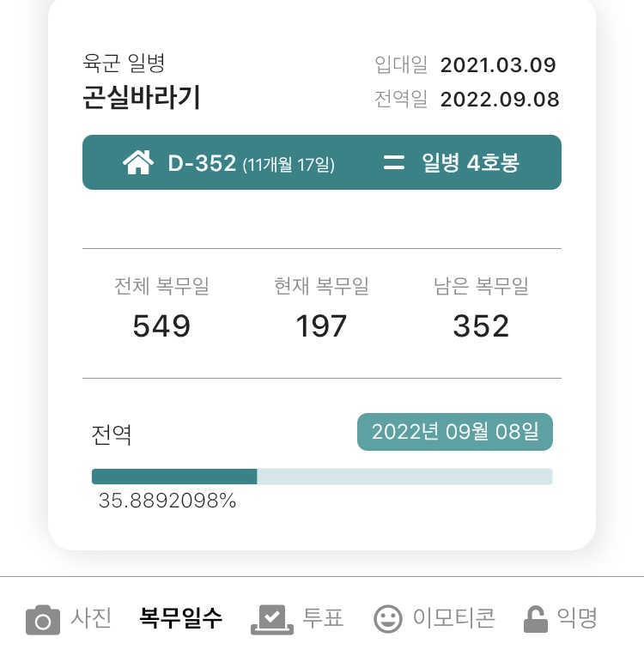Click the rank insignia bars icon
Viewport: 644px width, 662px height.
coord(393,162)
